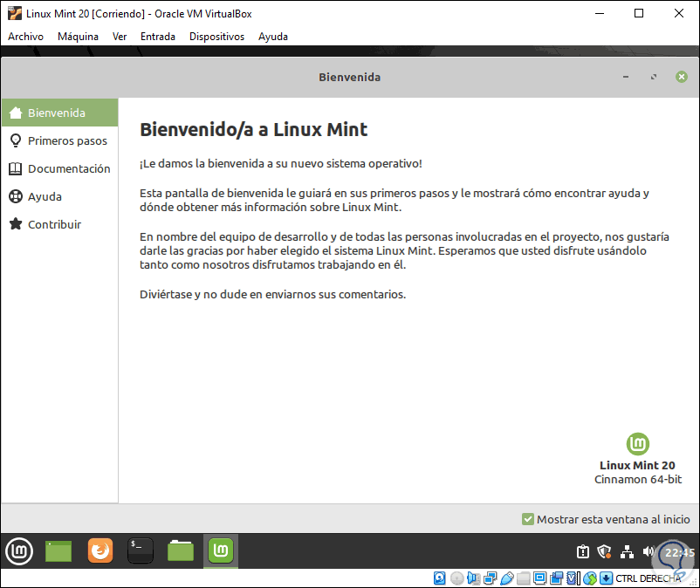Click the CTRL DERECHA host key indicator
The height and width of the screenshot is (588, 700).
[649, 578]
